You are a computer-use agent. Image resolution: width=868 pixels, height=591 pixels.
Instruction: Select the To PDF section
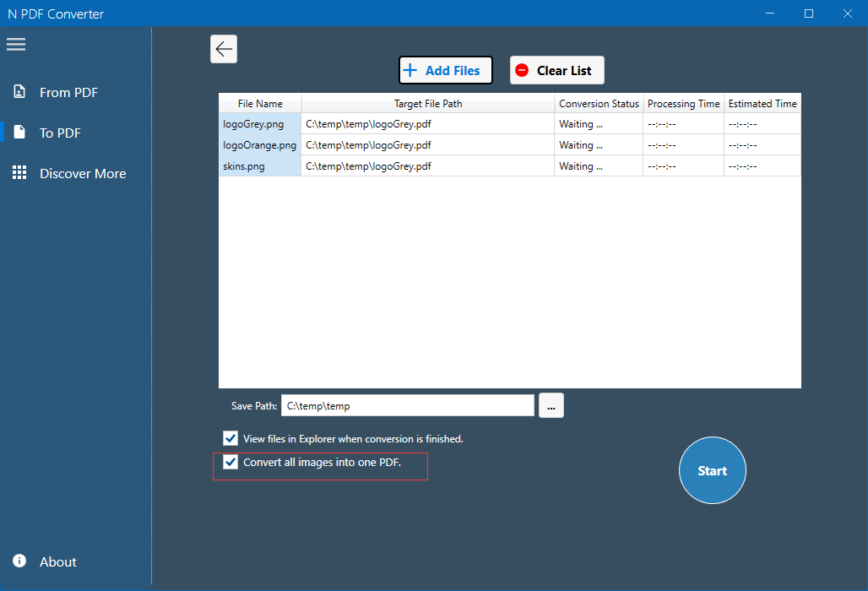(60, 133)
